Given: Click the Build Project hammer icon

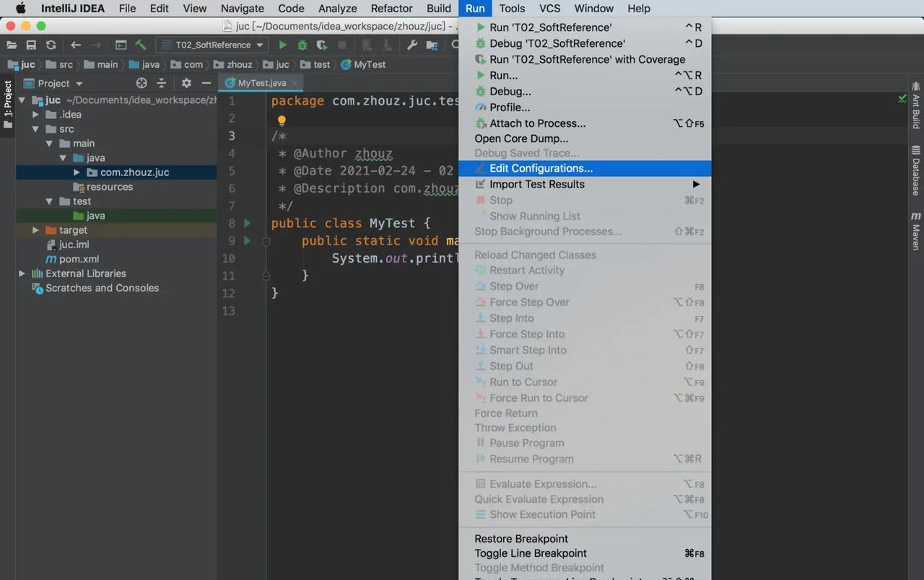Looking at the screenshot, I should coord(141,45).
